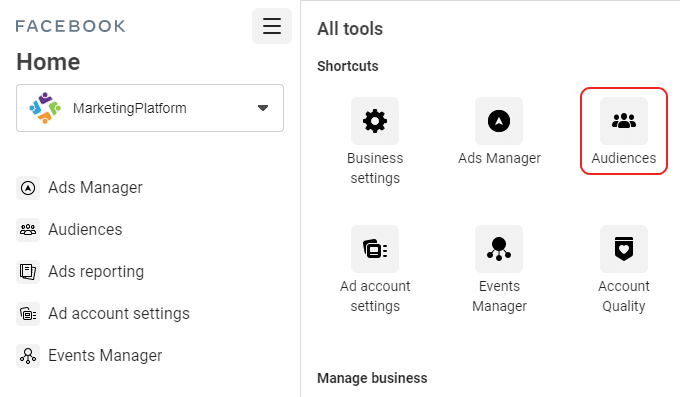The image size is (680, 397).
Task: Click the Audiences people shortcut icon
Action: (x=624, y=121)
